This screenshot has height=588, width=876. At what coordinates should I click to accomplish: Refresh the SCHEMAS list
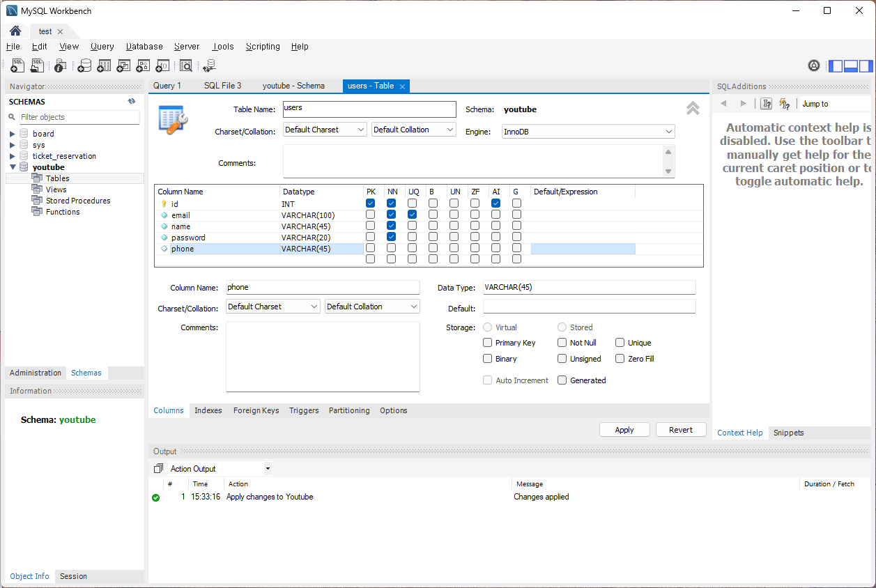[x=132, y=101]
